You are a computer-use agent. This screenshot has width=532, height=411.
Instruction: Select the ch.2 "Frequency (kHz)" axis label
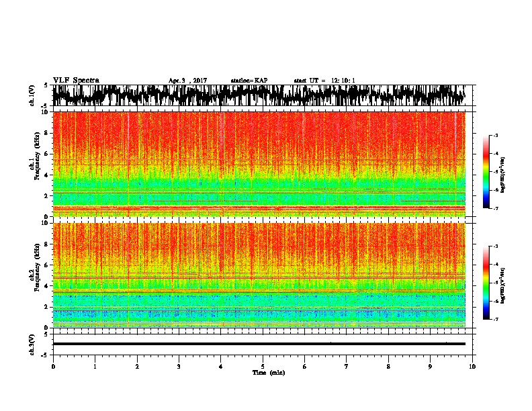[x=37, y=267]
